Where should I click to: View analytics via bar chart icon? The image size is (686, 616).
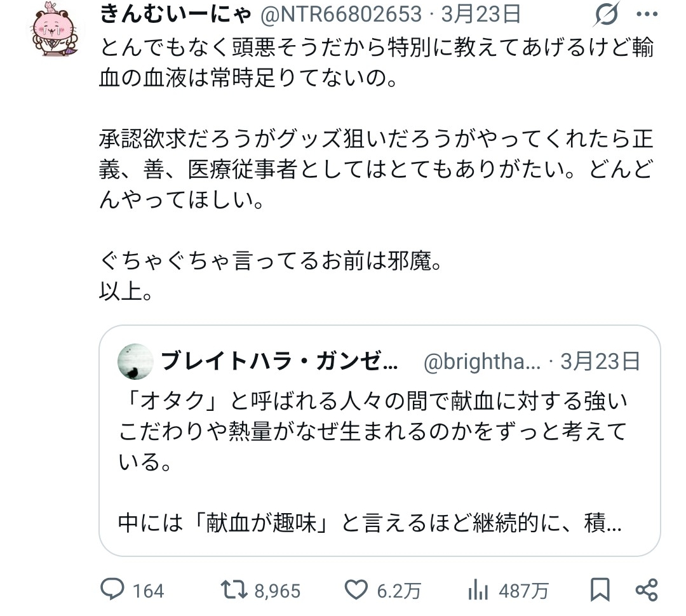(x=478, y=590)
